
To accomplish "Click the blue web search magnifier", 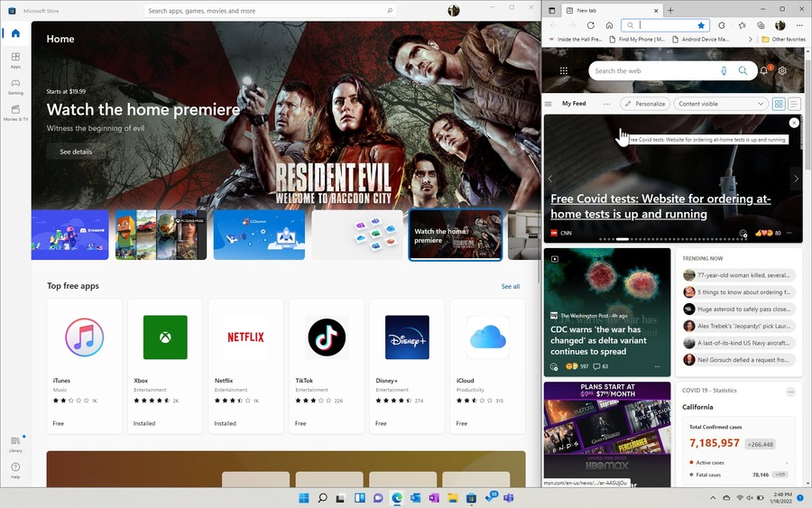I will pyautogui.click(x=743, y=71).
